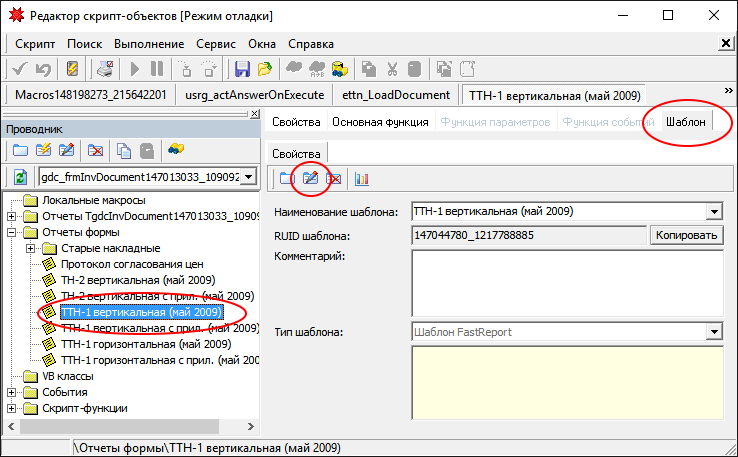Click inside the Комментарий text field
This screenshot has height=457, width=738.
566,281
